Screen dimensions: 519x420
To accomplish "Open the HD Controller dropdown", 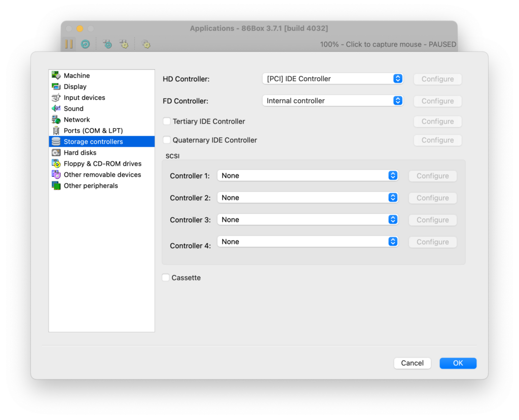I will click(x=332, y=79).
